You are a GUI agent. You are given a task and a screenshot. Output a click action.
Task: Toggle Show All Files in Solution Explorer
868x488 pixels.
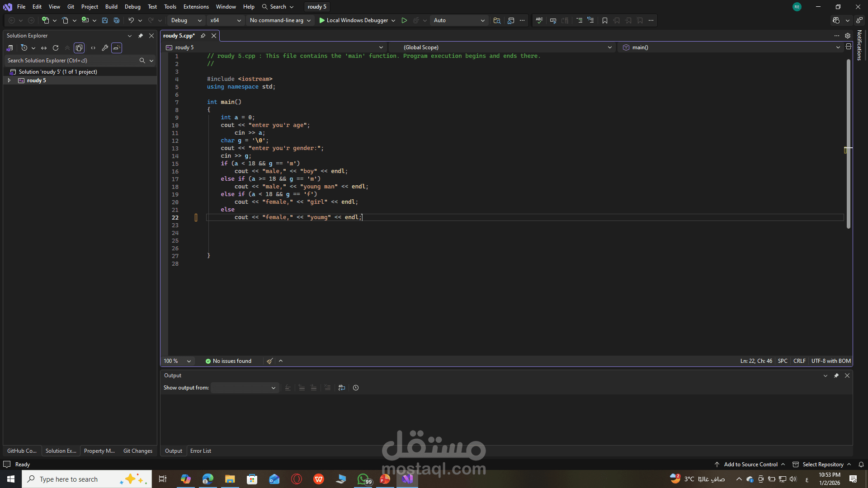click(79, 48)
